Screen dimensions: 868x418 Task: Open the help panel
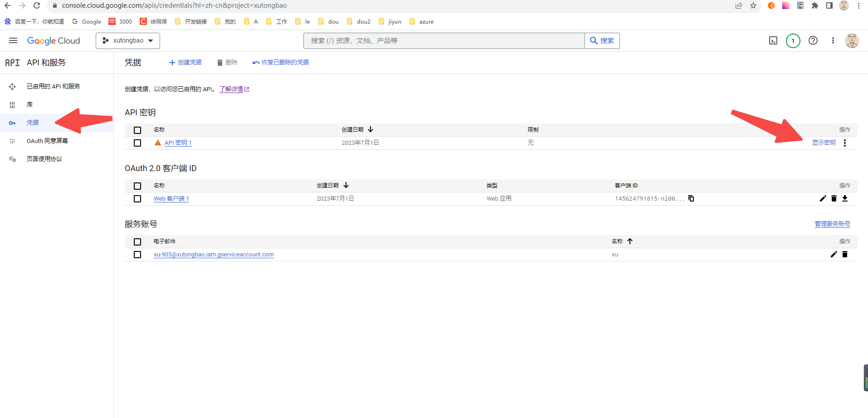click(x=813, y=40)
